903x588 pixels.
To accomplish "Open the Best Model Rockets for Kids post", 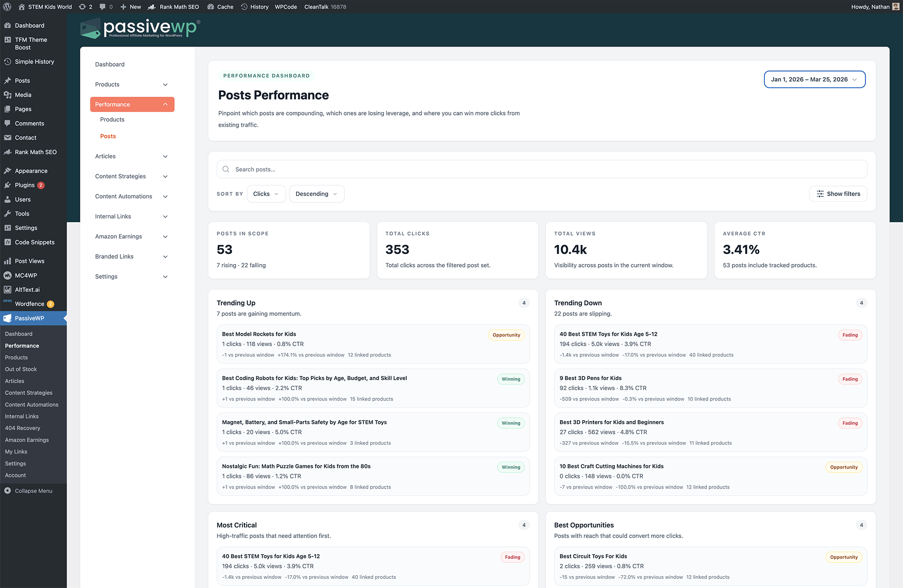I will (259, 334).
